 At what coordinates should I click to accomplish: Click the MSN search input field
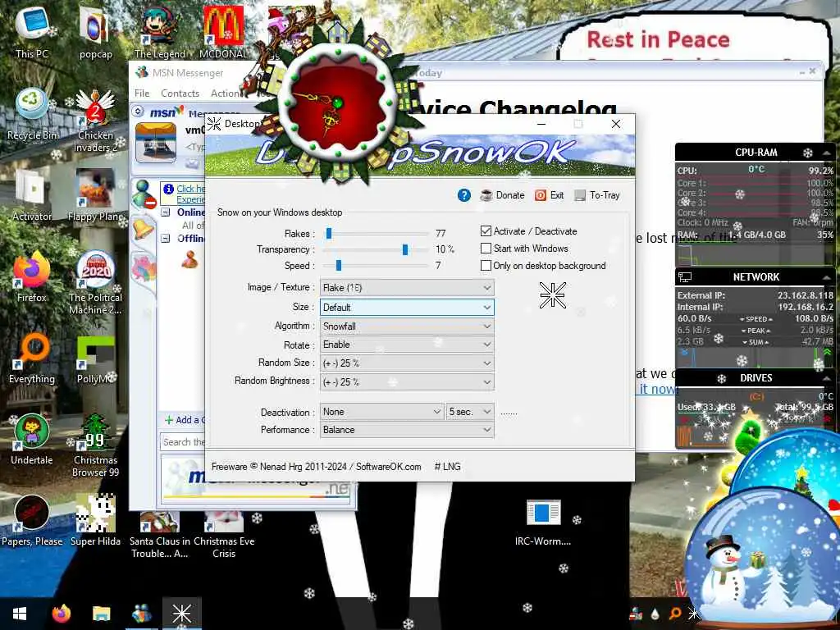(183, 442)
